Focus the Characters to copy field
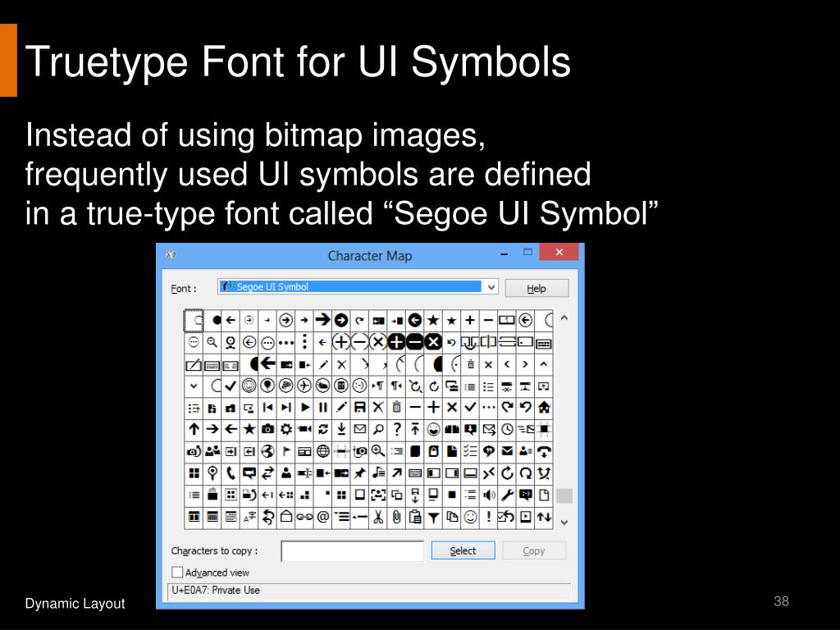The height and width of the screenshot is (630, 840). [x=352, y=550]
